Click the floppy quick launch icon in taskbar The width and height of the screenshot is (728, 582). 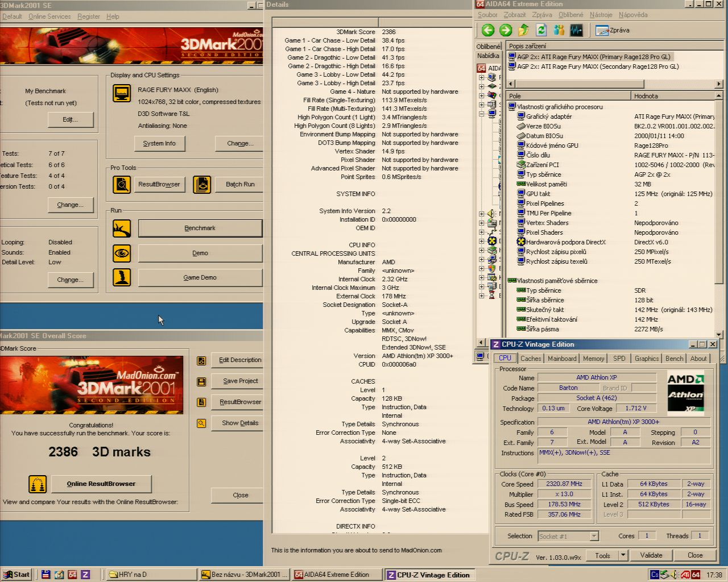46,575
